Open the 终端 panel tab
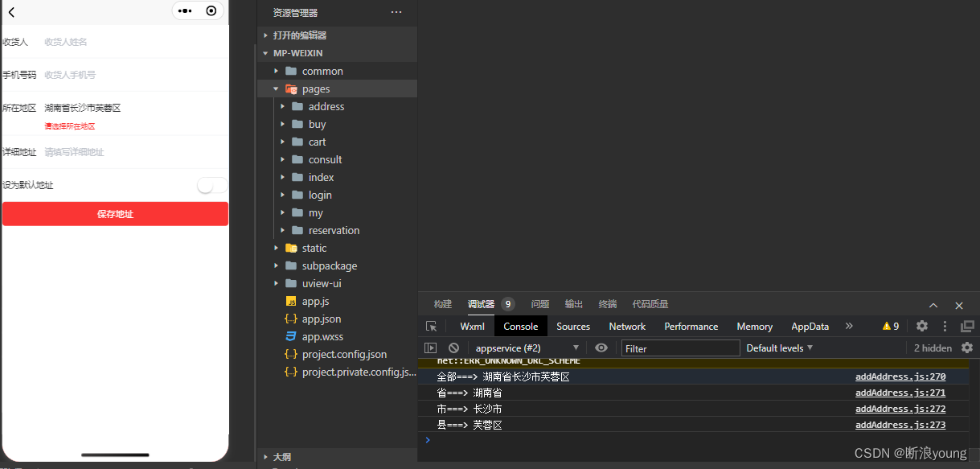This screenshot has width=980, height=469. 607,303
